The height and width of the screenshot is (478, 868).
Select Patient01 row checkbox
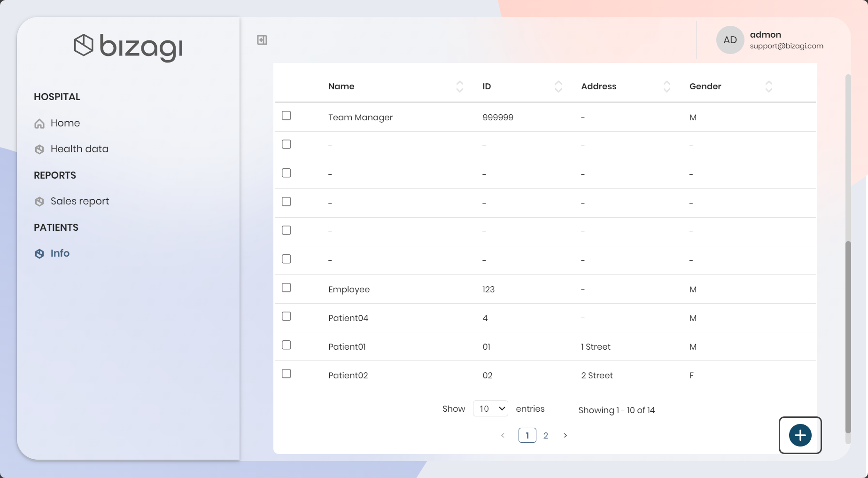click(x=287, y=345)
